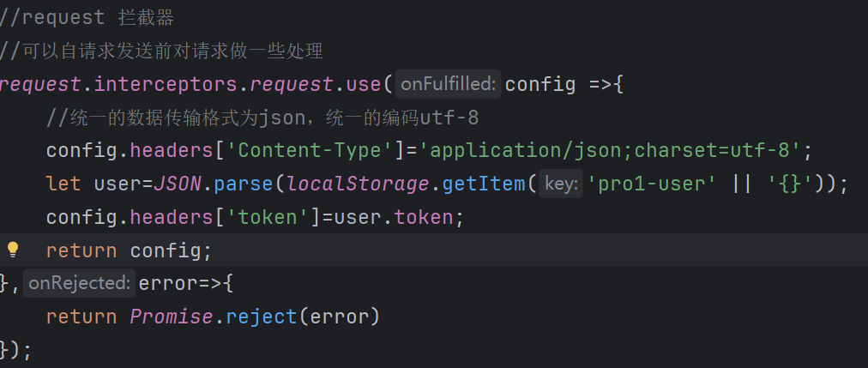Click the 'token' header key string

268,217
